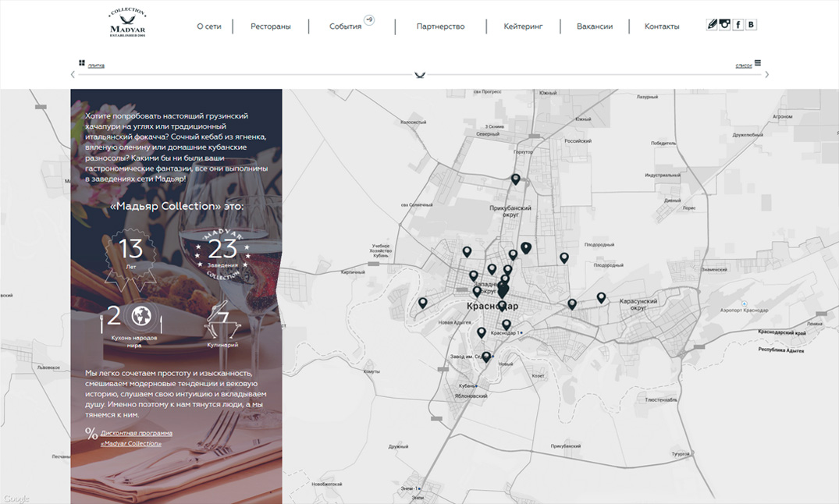Switch to плитка tile view link

coord(96,66)
